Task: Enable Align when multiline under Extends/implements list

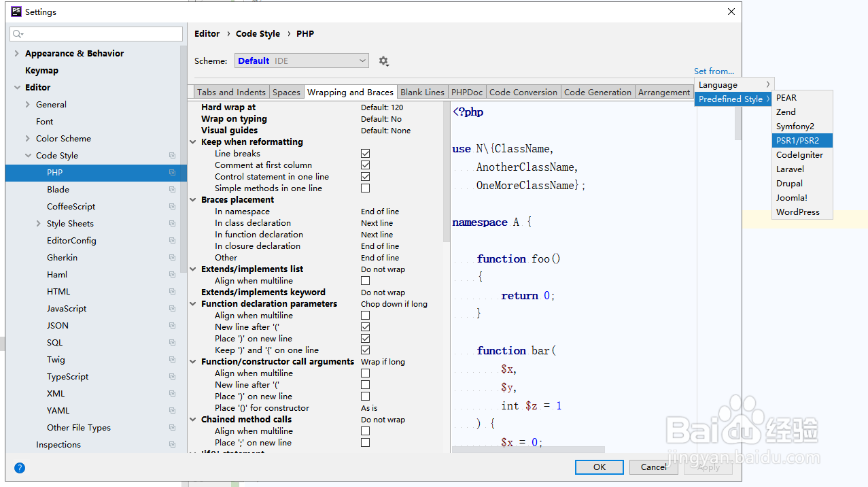Action: pyautogui.click(x=366, y=281)
